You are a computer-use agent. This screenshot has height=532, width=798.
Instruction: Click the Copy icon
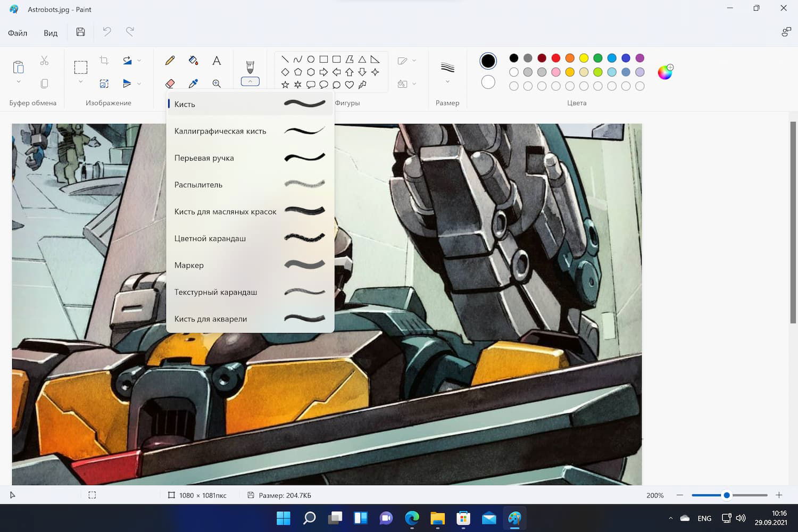click(x=44, y=84)
